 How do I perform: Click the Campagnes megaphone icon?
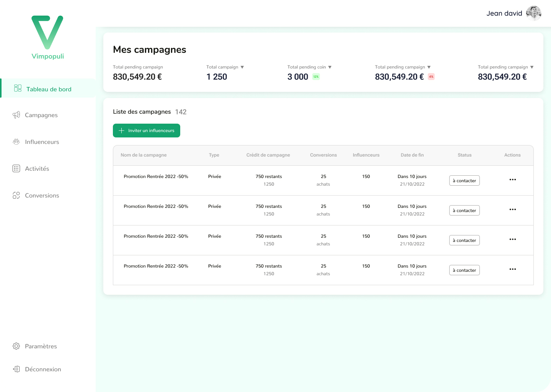[x=16, y=115]
